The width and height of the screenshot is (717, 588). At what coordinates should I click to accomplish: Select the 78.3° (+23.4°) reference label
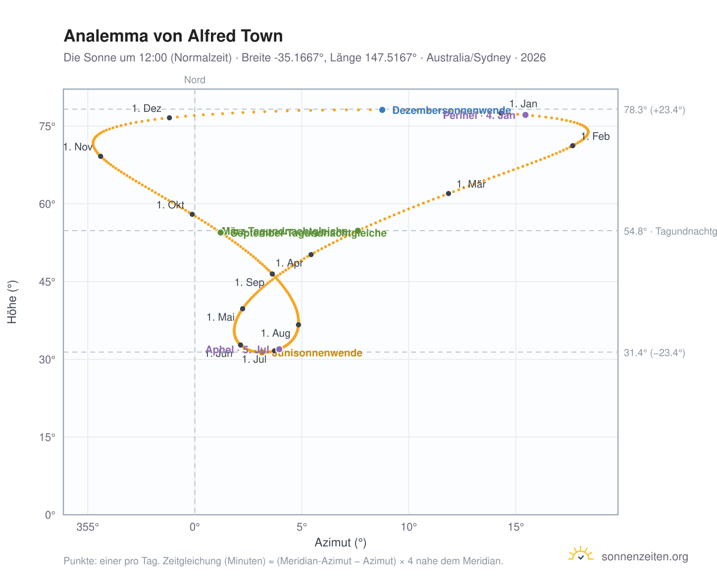pos(655,110)
